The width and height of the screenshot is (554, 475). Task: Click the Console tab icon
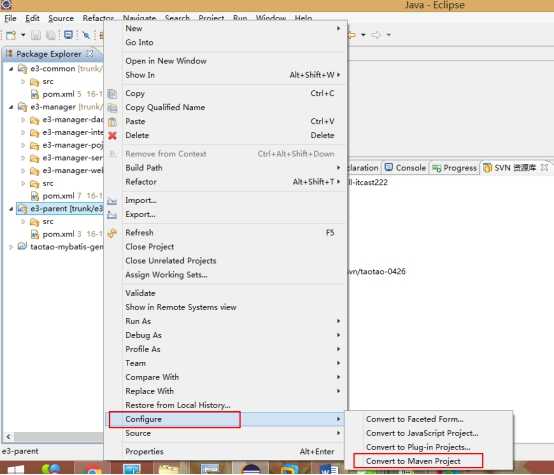[x=389, y=167]
